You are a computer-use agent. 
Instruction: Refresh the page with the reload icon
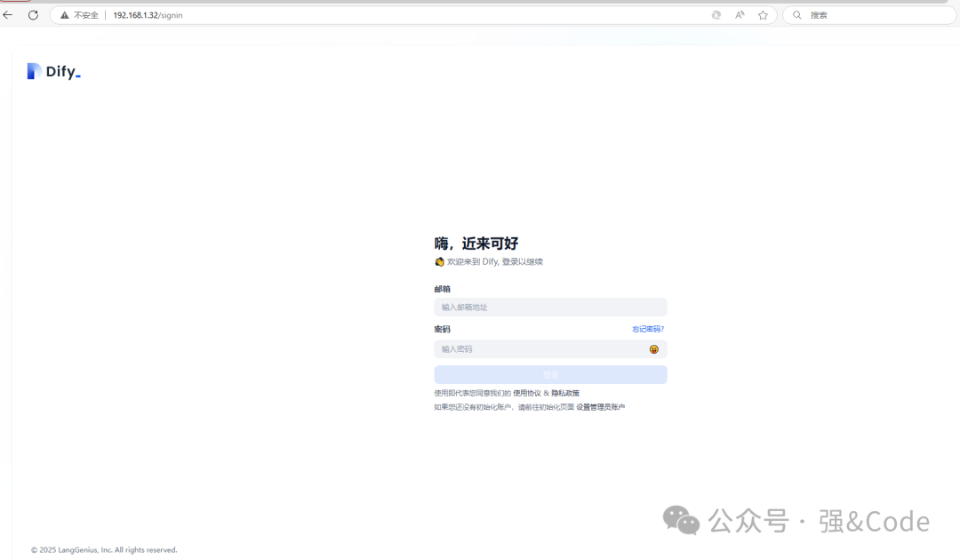(x=34, y=14)
